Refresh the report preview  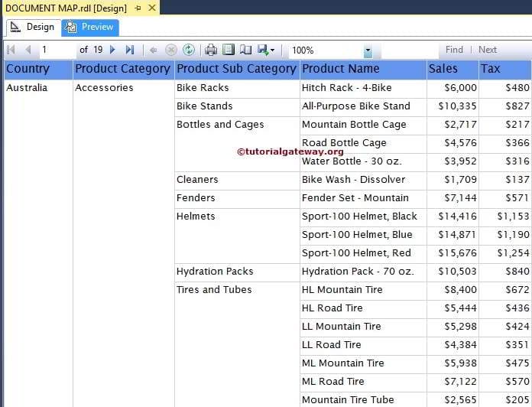189,50
